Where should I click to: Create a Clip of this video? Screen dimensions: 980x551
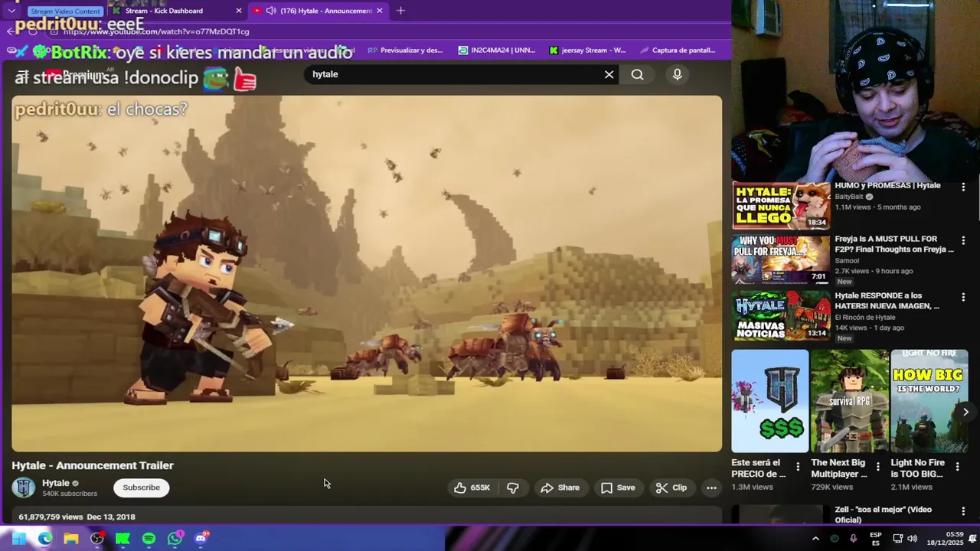[671, 487]
